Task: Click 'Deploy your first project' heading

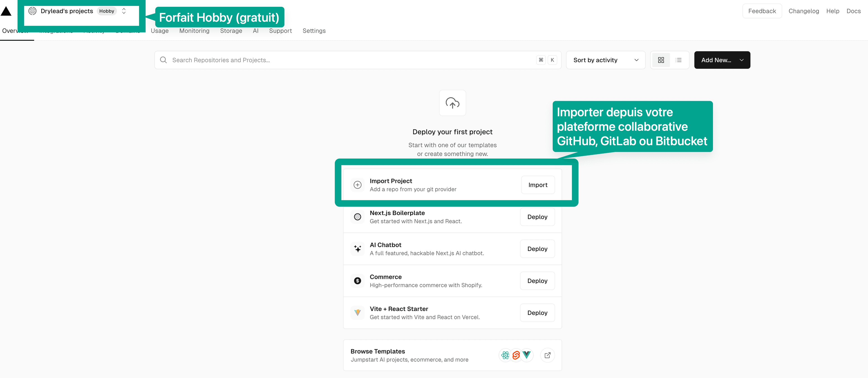Action: point(453,132)
